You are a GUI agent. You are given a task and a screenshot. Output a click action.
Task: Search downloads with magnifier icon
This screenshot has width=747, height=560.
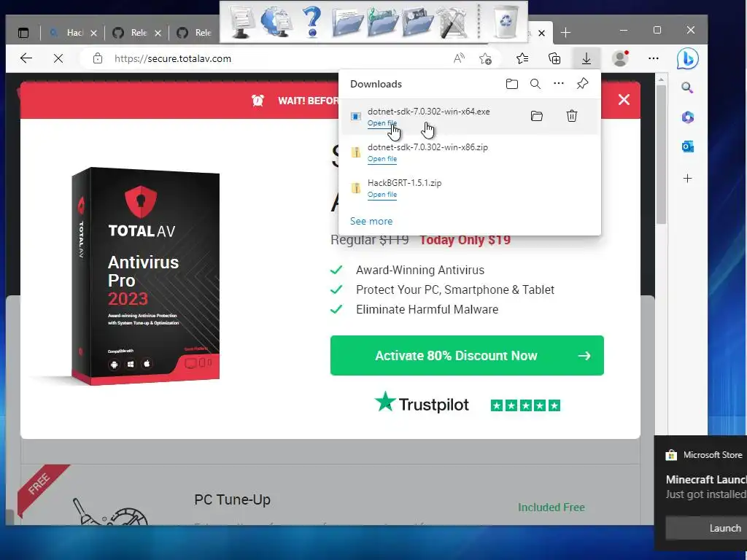pyautogui.click(x=535, y=84)
